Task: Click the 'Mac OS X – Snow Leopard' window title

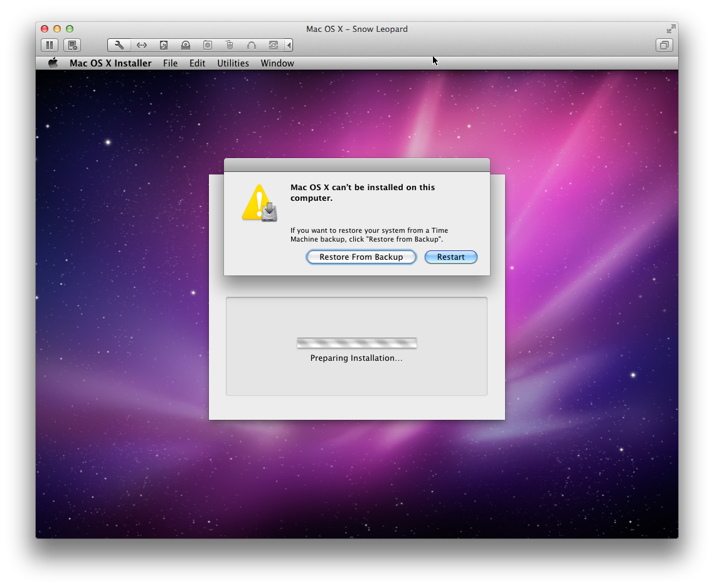Action: click(x=356, y=29)
